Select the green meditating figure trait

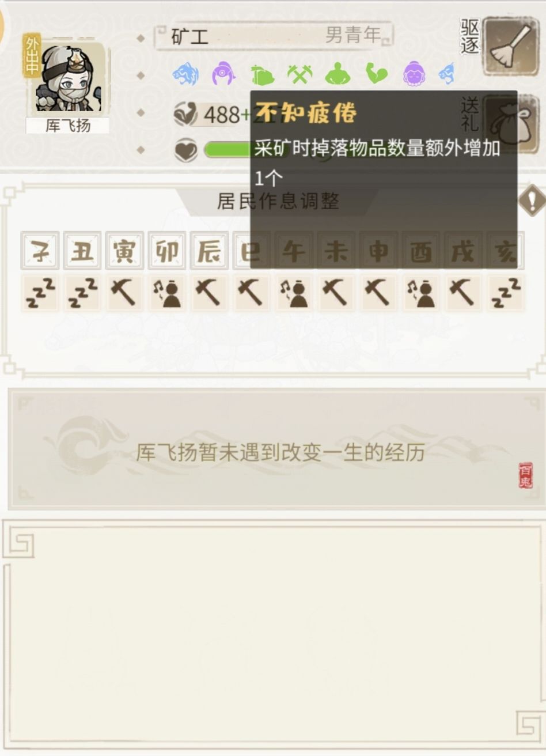coord(338,74)
